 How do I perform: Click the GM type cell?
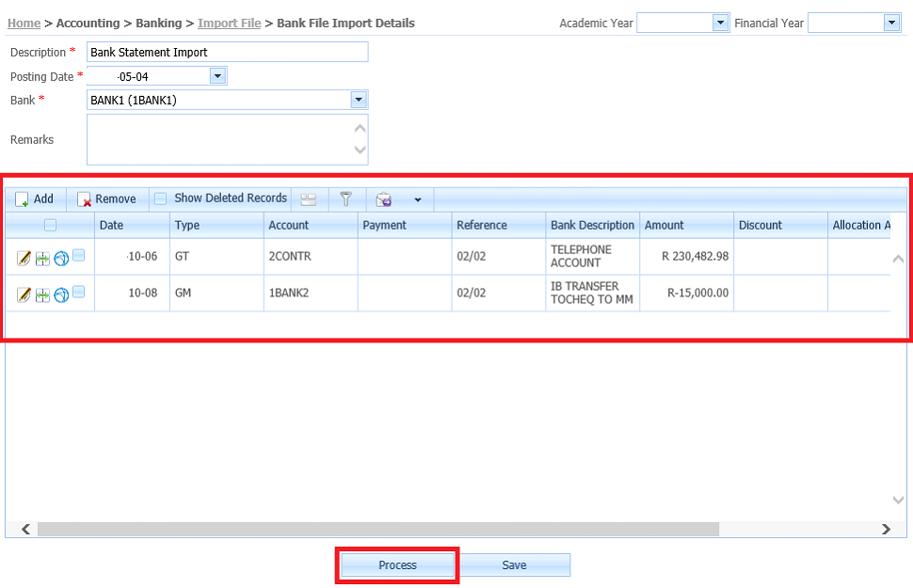pos(216,293)
